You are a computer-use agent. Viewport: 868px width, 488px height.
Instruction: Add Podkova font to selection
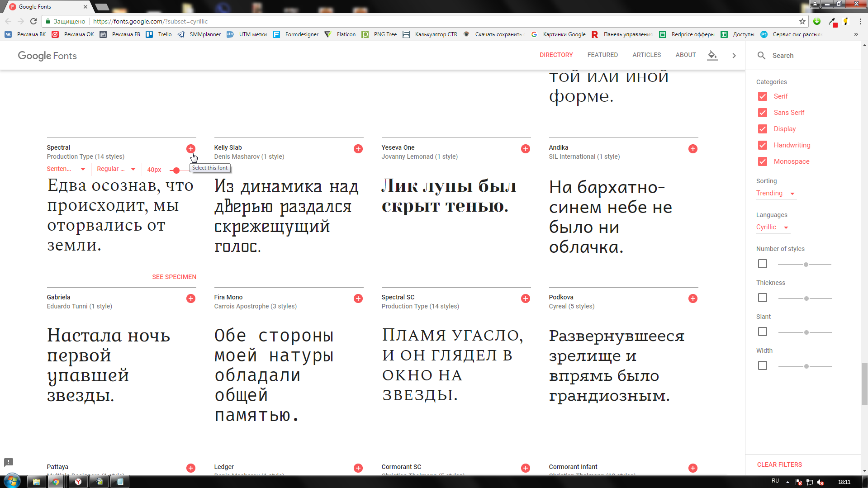pyautogui.click(x=693, y=298)
